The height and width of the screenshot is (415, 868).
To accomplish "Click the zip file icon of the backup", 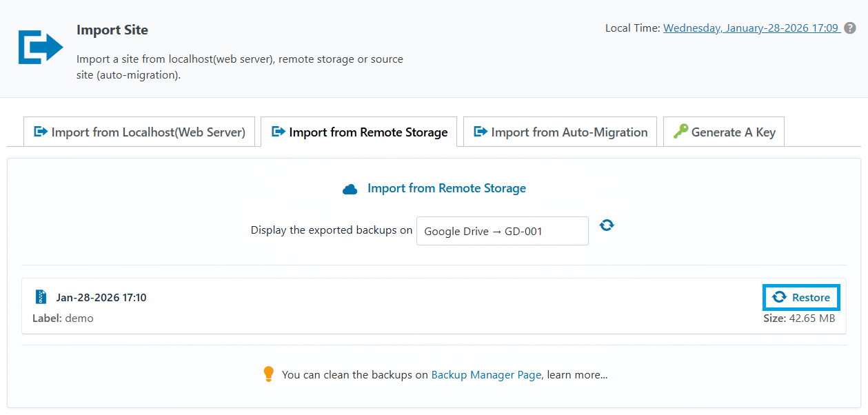I will (41, 297).
